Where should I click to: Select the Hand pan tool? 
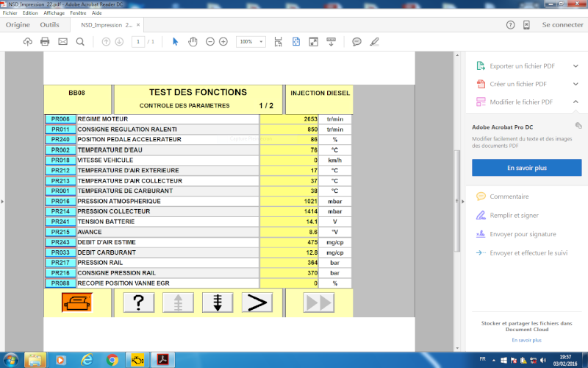point(193,42)
